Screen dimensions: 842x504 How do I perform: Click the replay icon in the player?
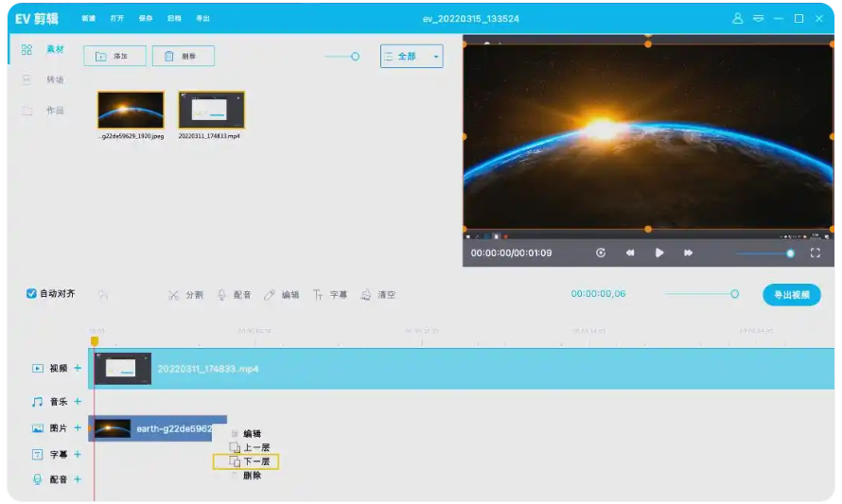click(x=601, y=253)
